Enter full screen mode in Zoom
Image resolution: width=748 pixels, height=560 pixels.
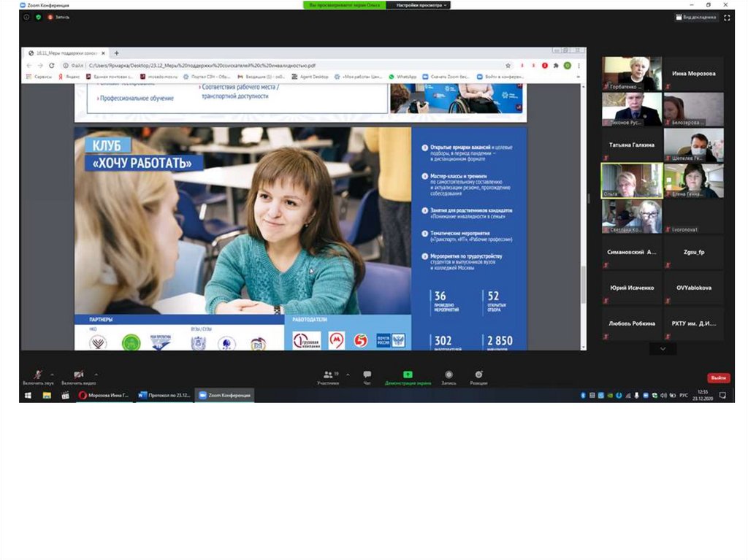(727, 18)
